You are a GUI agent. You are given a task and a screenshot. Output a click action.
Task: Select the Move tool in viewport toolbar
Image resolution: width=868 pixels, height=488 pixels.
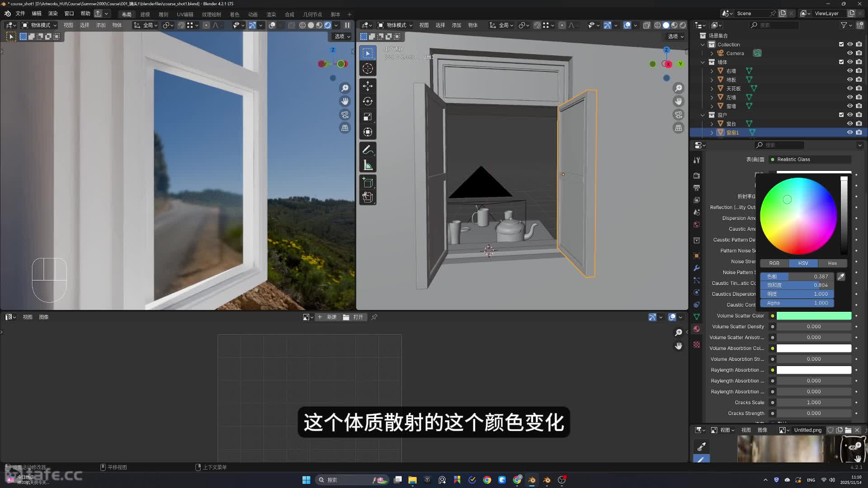368,86
